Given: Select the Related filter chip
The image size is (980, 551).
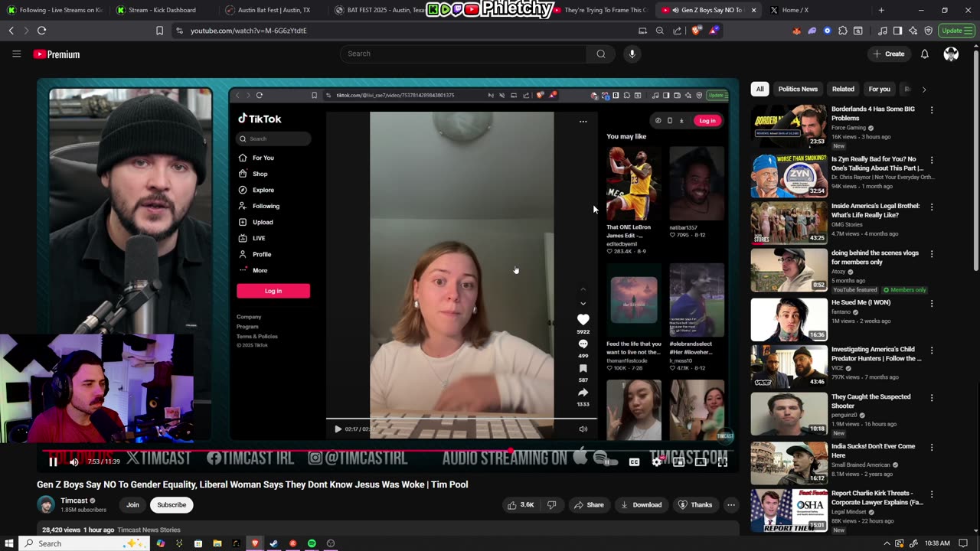Looking at the screenshot, I should click(843, 89).
